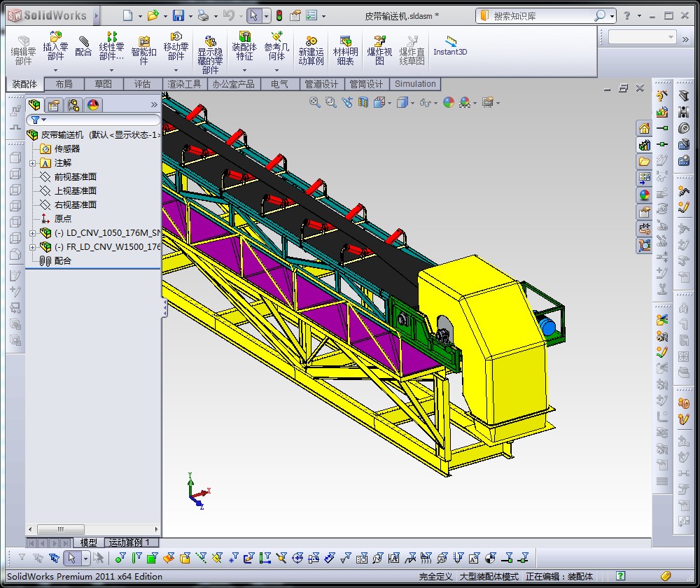Viewport: 700px width, 588px height.
Task: Open Apply Scene color ball in view toolbar
Action: coord(465,103)
